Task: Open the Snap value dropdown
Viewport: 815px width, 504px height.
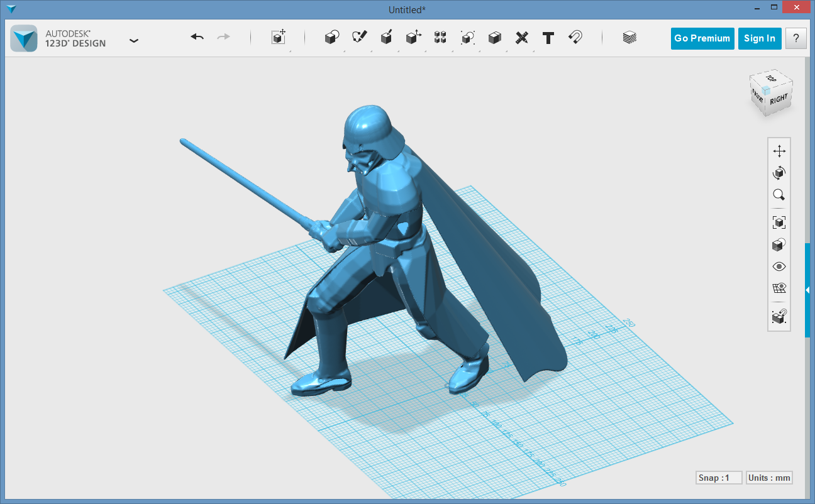Action: click(x=718, y=478)
